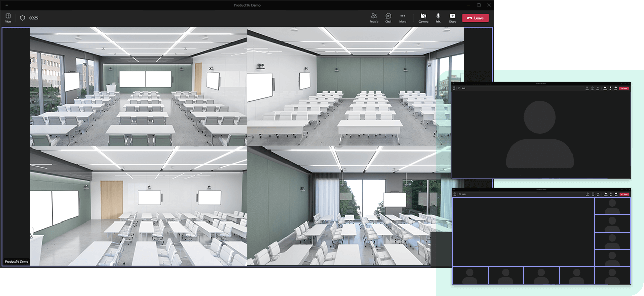Click the Product16 Demo name label on the video
The image size is (644, 296).
(17, 262)
